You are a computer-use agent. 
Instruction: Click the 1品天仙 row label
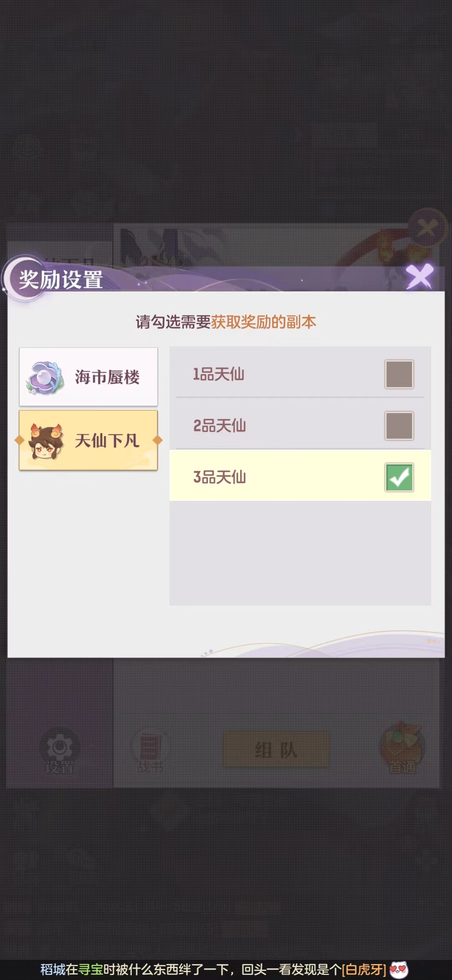(218, 374)
